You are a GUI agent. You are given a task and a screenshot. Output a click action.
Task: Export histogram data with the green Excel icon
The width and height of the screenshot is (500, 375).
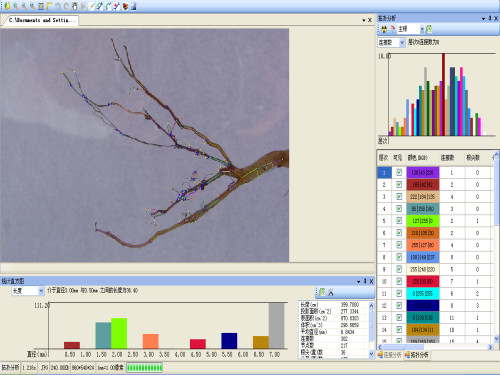coord(322,292)
